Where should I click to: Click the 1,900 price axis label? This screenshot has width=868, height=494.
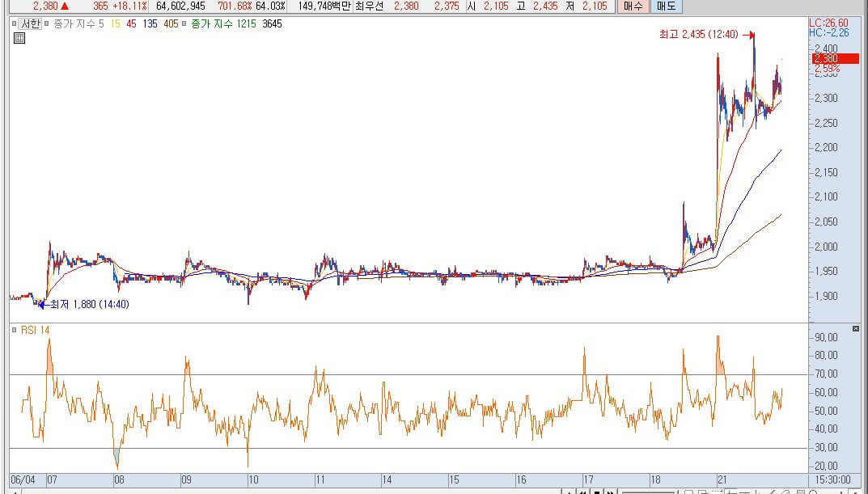(x=826, y=296)
